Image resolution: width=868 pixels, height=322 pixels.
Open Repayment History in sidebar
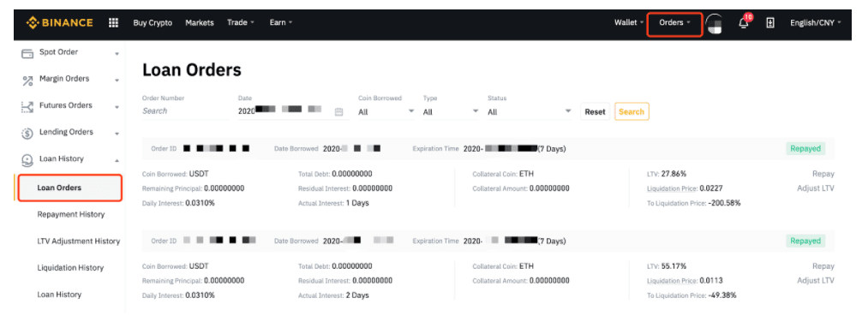(x=71, y=214)
